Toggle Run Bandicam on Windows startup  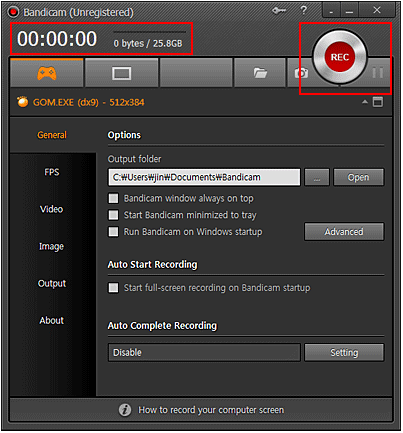pos(113,232)
